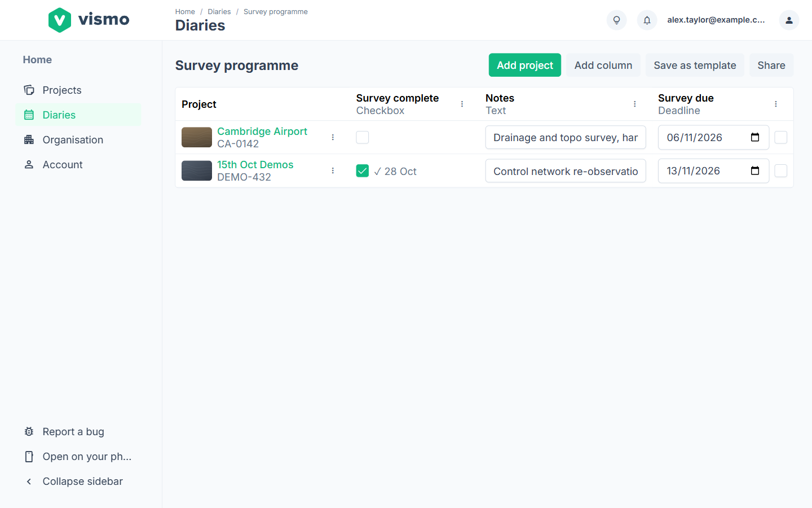Image resolution: width=812 pixels, height=508 pixels.
Task: Open row options for Cambridge Airport
Action: 333,137
